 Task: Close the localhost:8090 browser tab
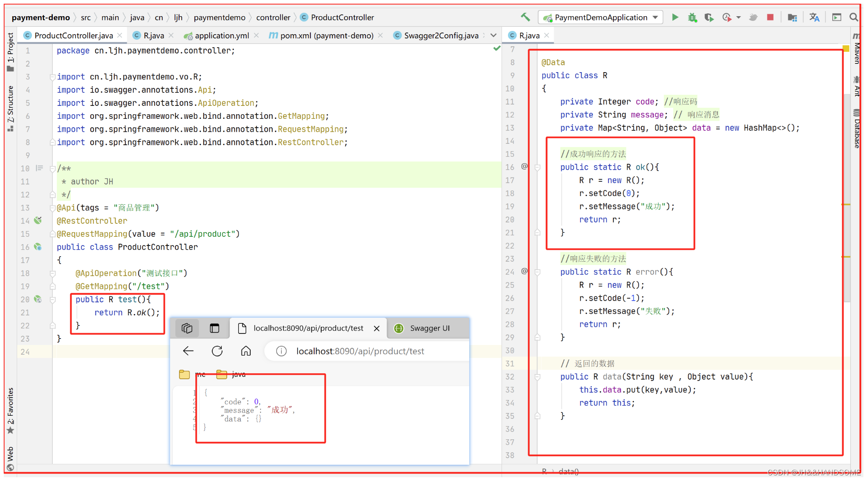coord(377,328)
